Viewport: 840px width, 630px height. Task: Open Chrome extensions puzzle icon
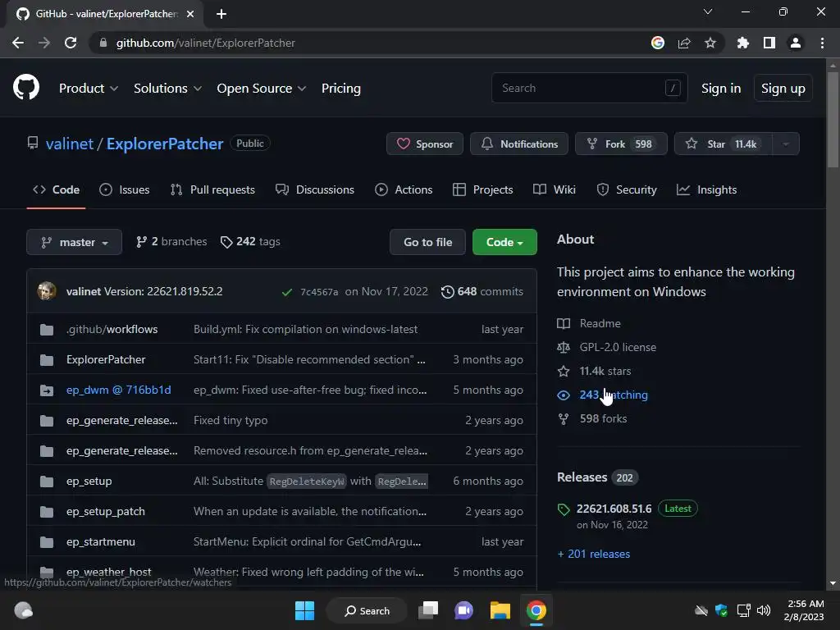742,43
